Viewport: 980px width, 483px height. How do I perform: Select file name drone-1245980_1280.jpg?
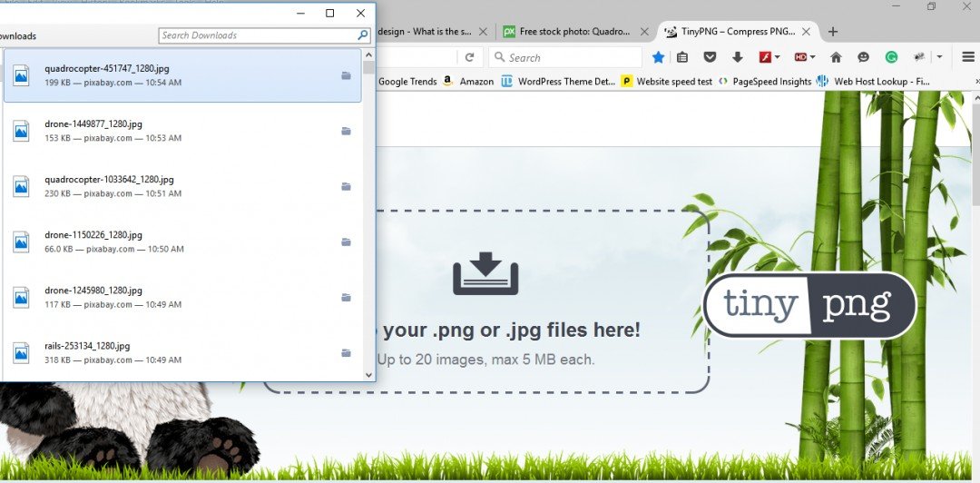pos(93,291)
